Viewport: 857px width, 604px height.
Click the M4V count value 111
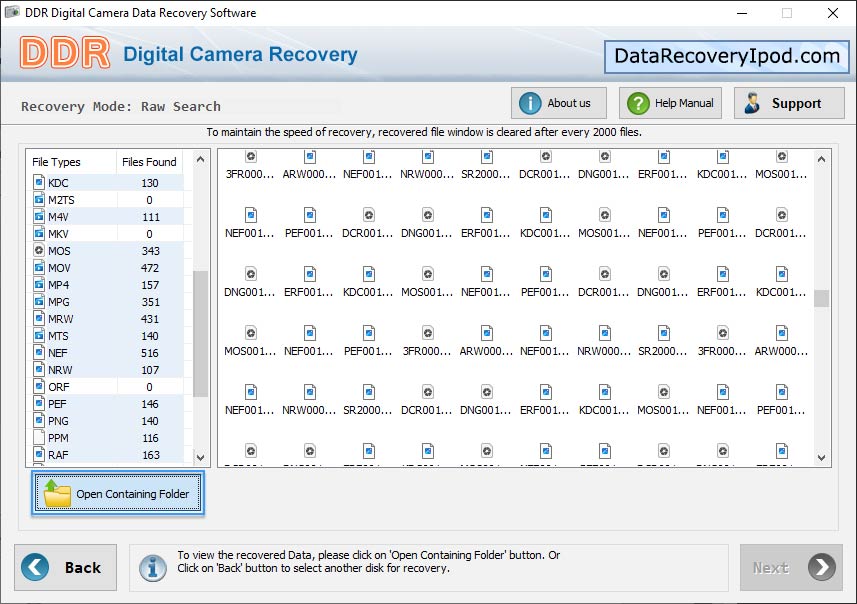click(x=151, y=217)
